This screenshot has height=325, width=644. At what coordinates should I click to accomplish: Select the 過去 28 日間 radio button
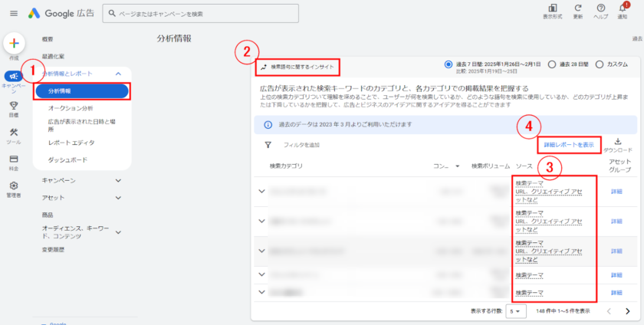[x=552, y=64]
